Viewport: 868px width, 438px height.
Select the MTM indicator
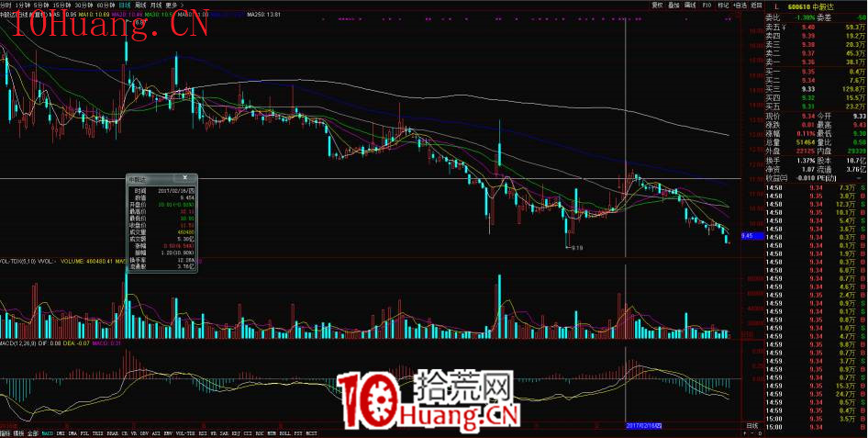272,432
